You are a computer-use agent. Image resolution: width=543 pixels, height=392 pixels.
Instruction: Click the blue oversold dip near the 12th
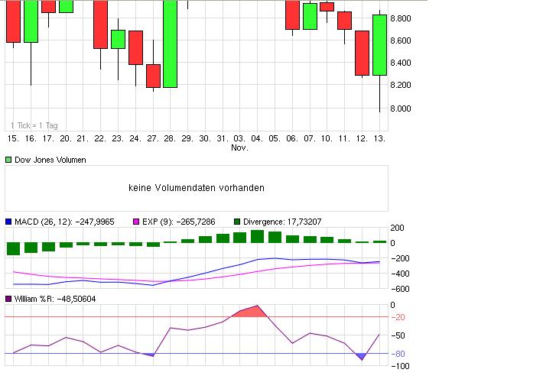click(x=362, y=356)
